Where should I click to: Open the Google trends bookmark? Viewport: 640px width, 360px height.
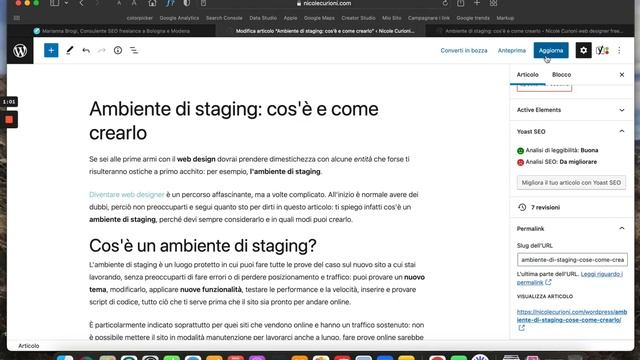click(x=473, y=18)
